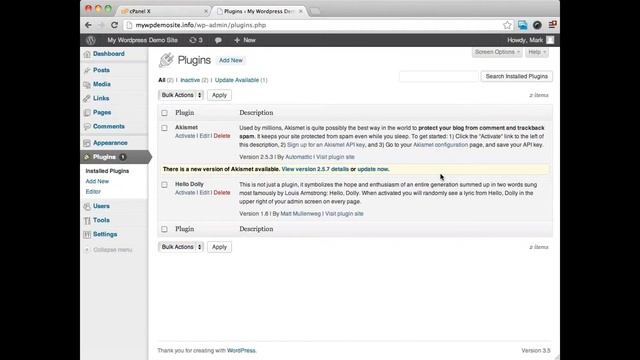Open the top Bulk Actions dropdown
The image size is (640, 360).
(x=181, y=95)
